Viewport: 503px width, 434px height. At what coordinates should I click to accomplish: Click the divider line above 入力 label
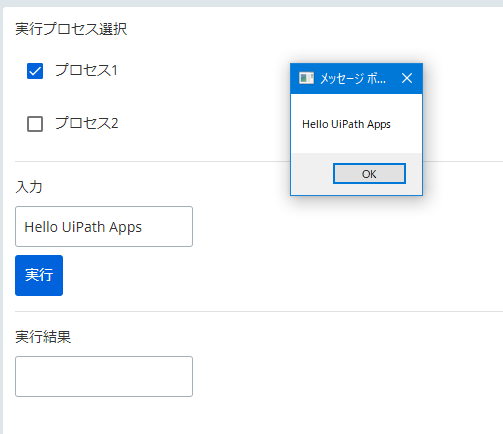[x=152, y=162]
